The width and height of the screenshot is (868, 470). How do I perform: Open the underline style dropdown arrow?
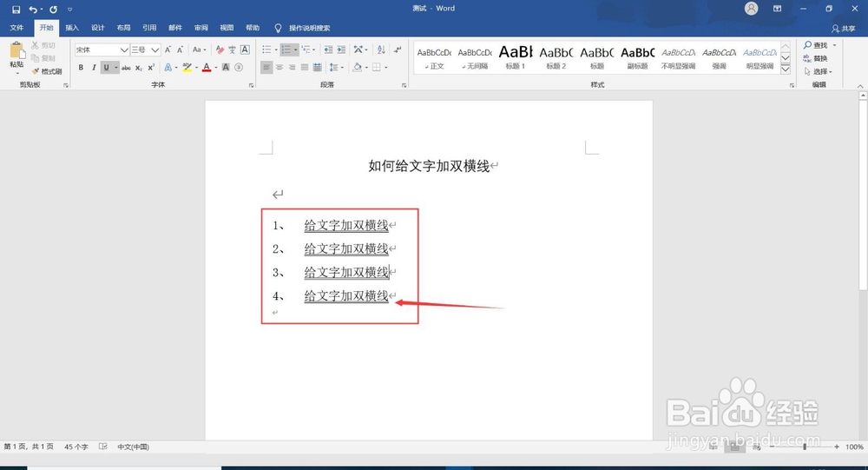tap(115, 68)
